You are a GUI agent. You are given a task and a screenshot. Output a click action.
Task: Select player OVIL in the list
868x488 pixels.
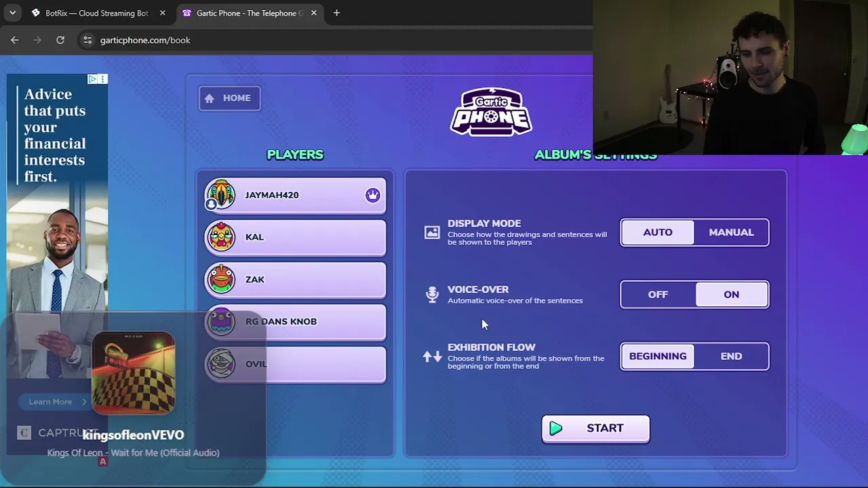(295, 364)
